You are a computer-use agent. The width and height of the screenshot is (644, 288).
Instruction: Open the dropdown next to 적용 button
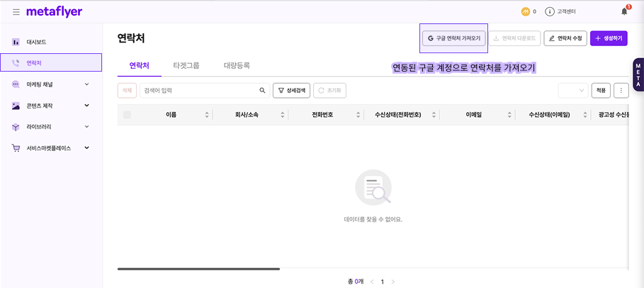[572, 91]
